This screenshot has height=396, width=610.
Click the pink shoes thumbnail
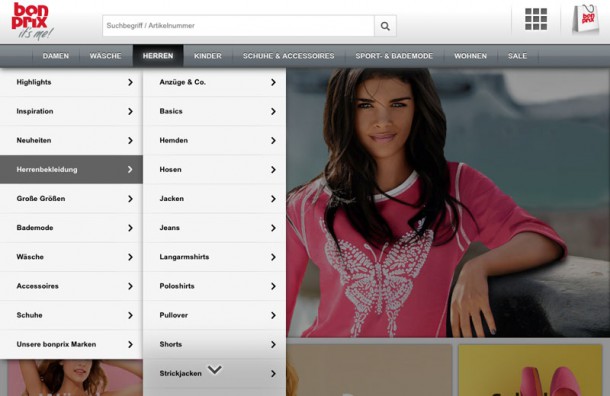pos(530,370)
